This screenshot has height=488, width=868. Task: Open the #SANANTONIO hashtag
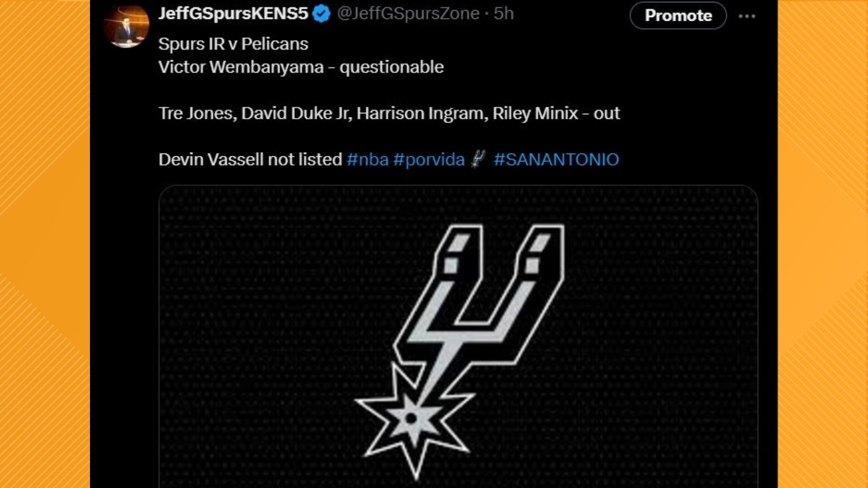[556, 160]
